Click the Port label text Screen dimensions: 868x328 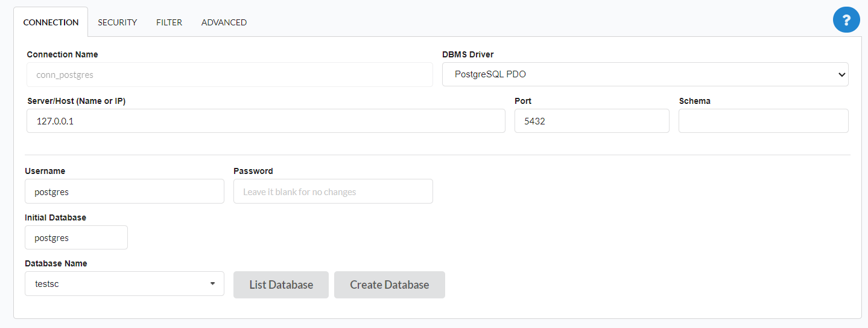[x=523, y=101]
